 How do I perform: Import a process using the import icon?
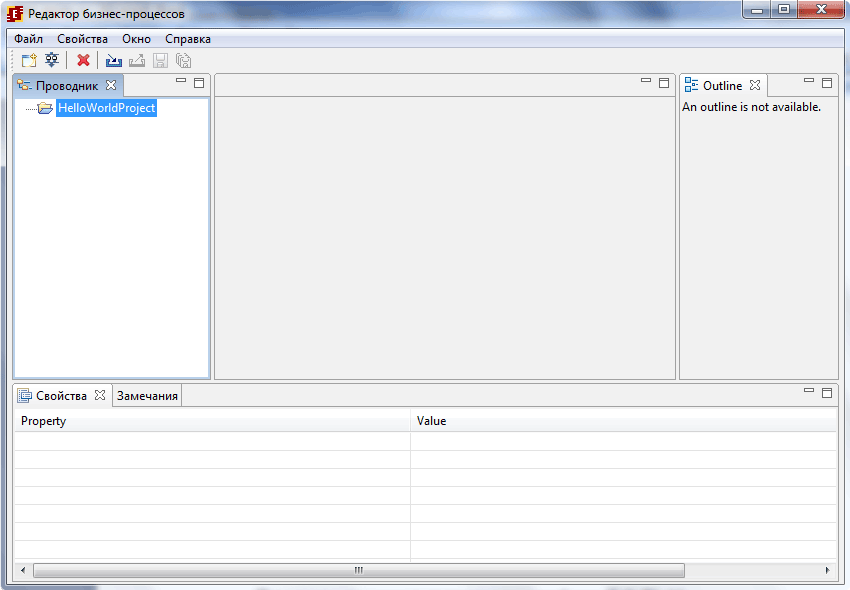pos(113,60)
